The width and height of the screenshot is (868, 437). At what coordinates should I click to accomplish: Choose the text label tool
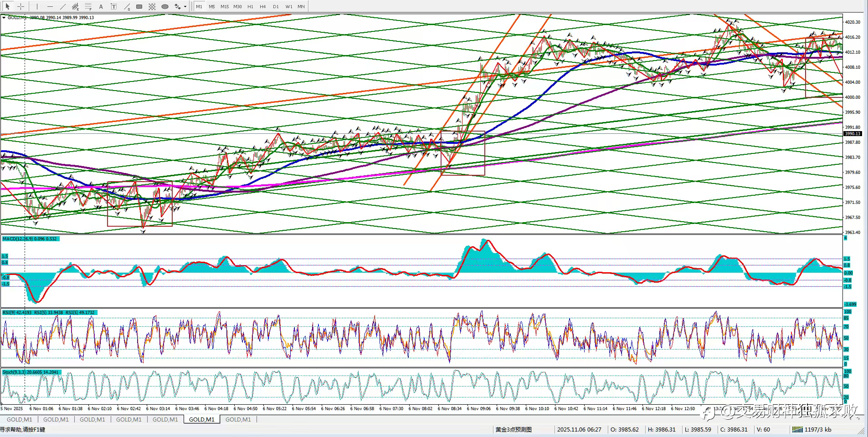[114, 6]
